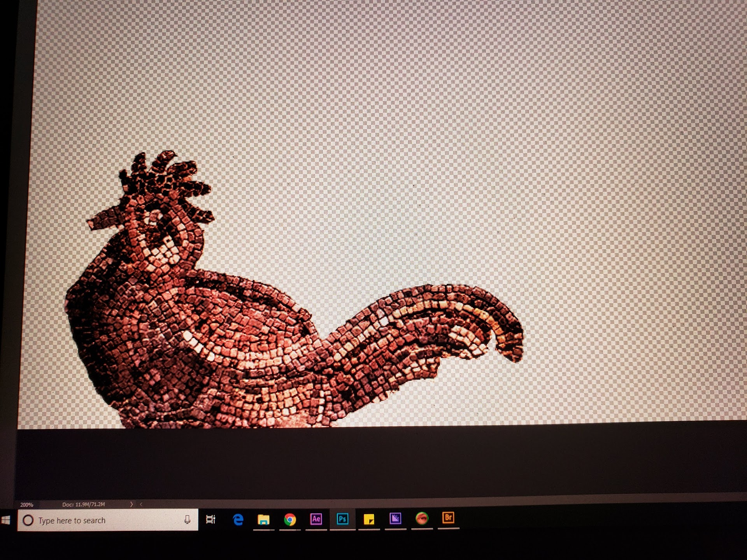The width and height of the screenshot is (747, 560).
Task: Click the 'Doc: 11.9M/71.2M' status readout
Action: point(84,504)
